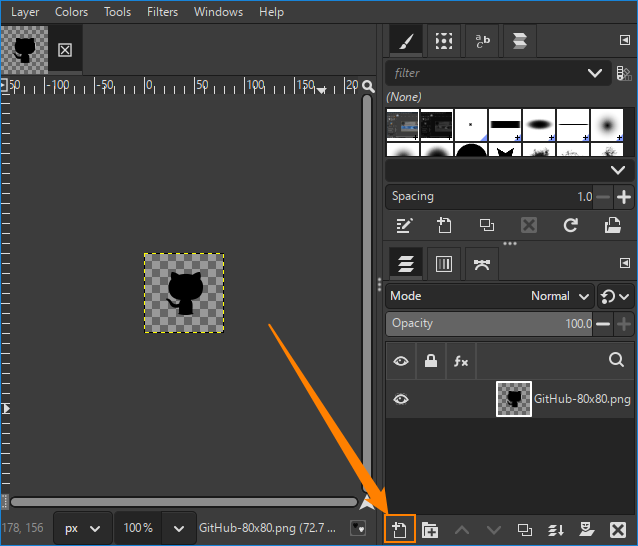Lower the layer one step

coord(494,530)
